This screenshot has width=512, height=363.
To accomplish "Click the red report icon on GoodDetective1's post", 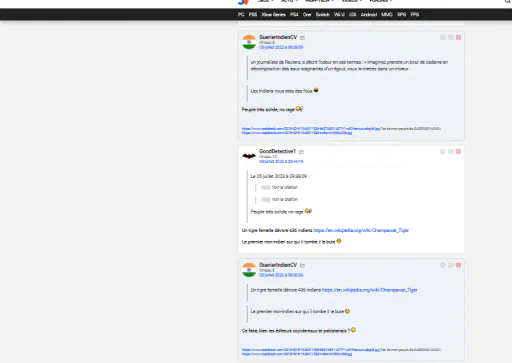I will (458, 152).
